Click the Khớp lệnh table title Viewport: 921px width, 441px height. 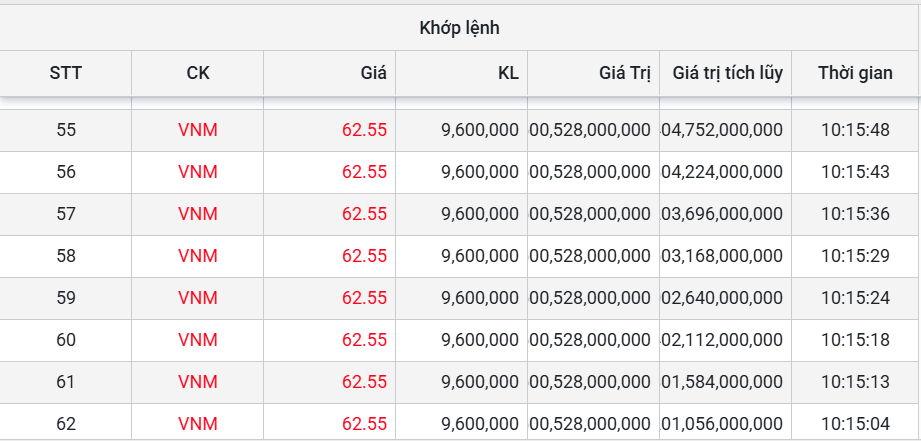tap(459, 27)
